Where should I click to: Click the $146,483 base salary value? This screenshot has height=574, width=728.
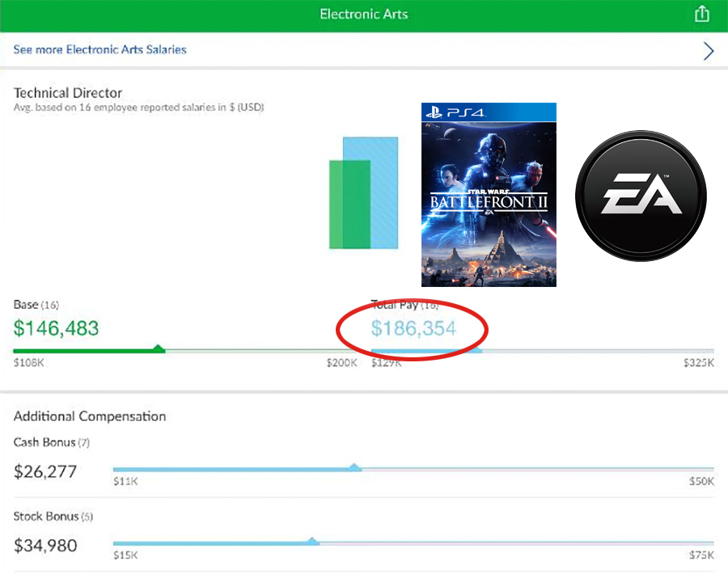click(56, 328)
